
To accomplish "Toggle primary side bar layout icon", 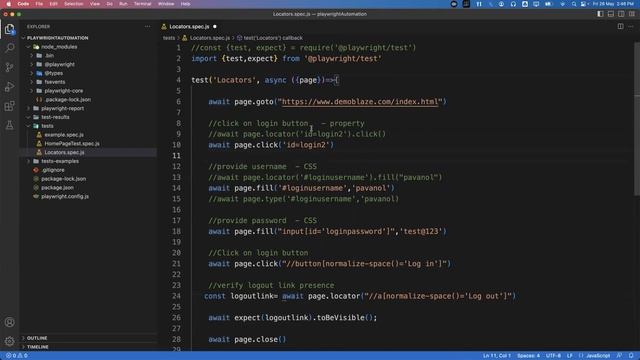I will (x=600, y=14).
